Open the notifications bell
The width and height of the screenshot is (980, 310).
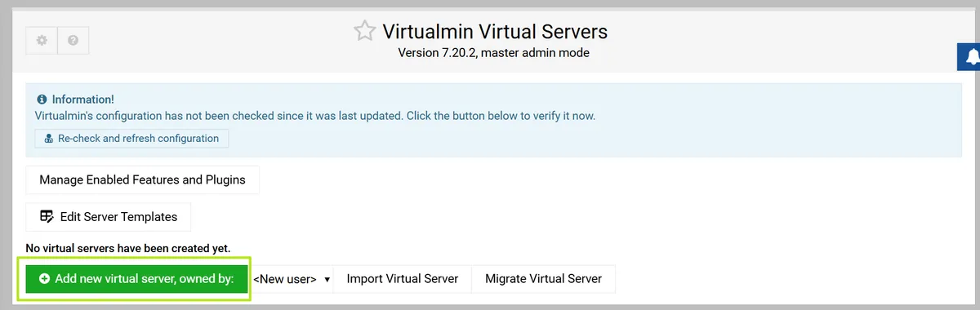click(969, 56)
